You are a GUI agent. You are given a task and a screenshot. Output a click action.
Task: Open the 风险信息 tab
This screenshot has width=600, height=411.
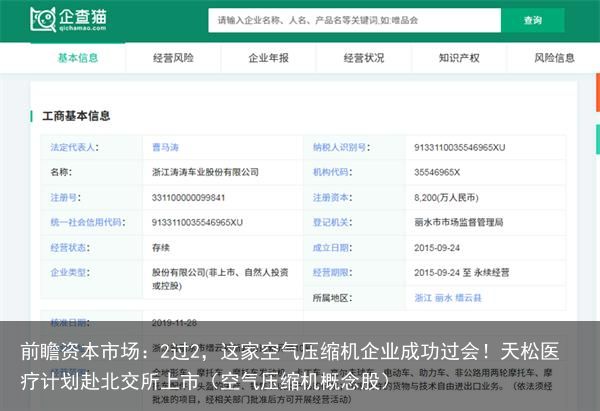(554, 58)
